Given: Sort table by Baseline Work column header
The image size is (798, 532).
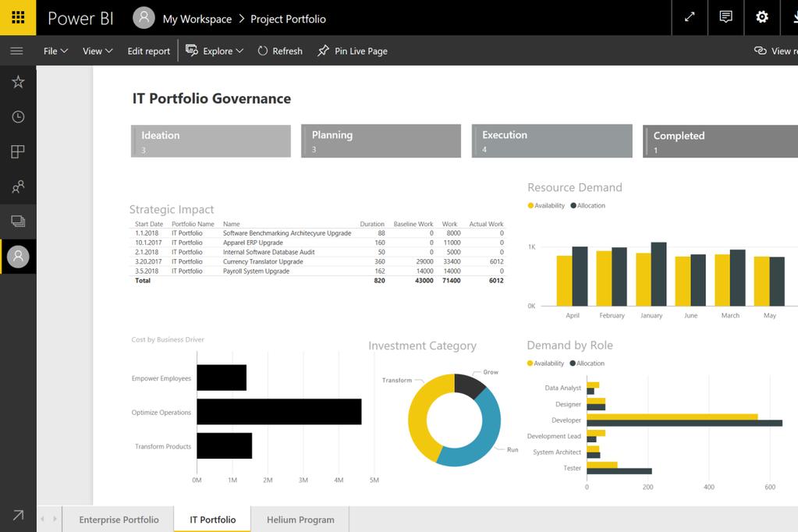Looking at the screenshot, I should [x=413, y=224].
